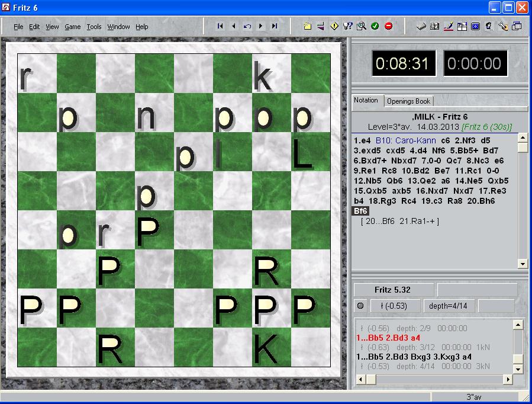Open the File menu
The height and width of the screenshot is (404, 532).
[18, 27]
